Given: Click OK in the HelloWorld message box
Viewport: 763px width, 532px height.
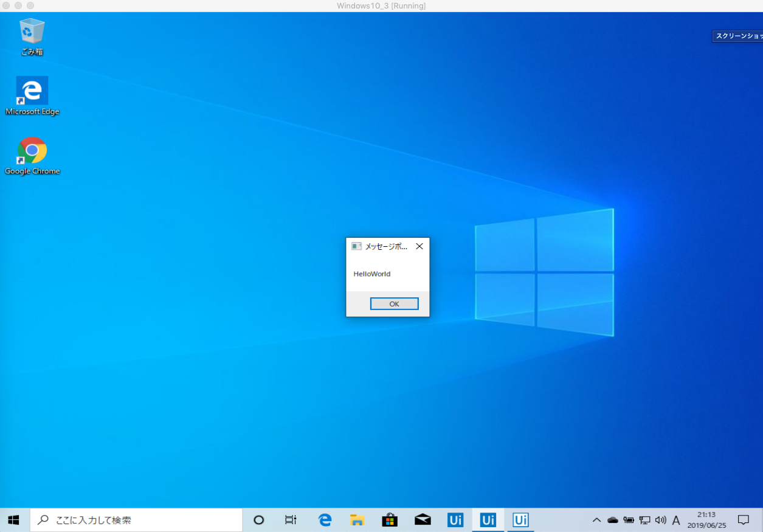Looking at the screenshot, I should click(x=394, y=304).
